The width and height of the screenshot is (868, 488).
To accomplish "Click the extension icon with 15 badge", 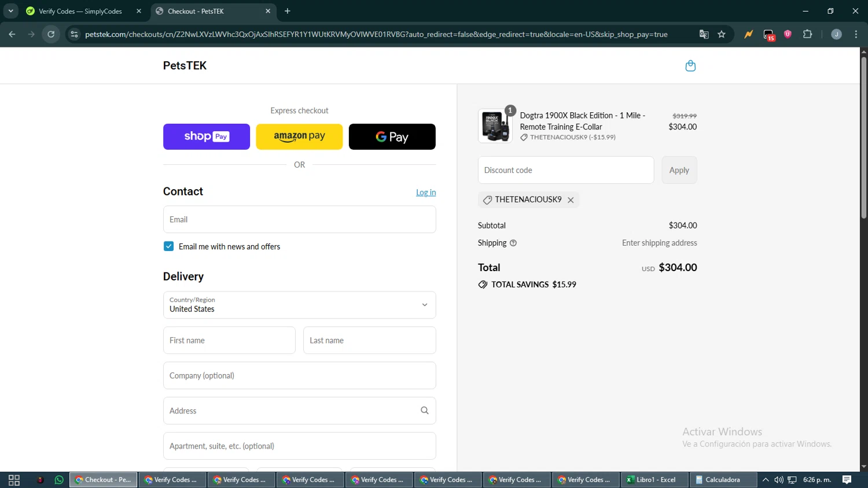I will 768,35.
